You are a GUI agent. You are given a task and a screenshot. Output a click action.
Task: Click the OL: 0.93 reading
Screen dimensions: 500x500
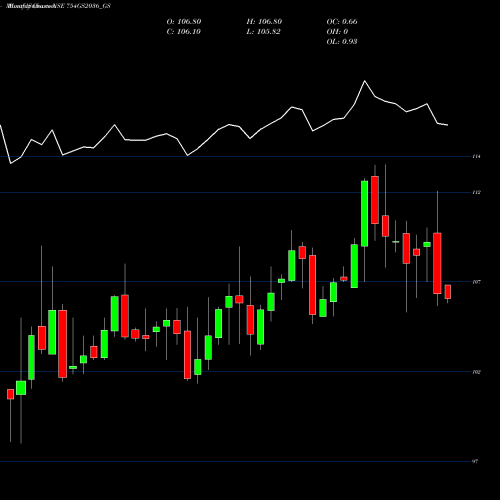pos(342,42)
